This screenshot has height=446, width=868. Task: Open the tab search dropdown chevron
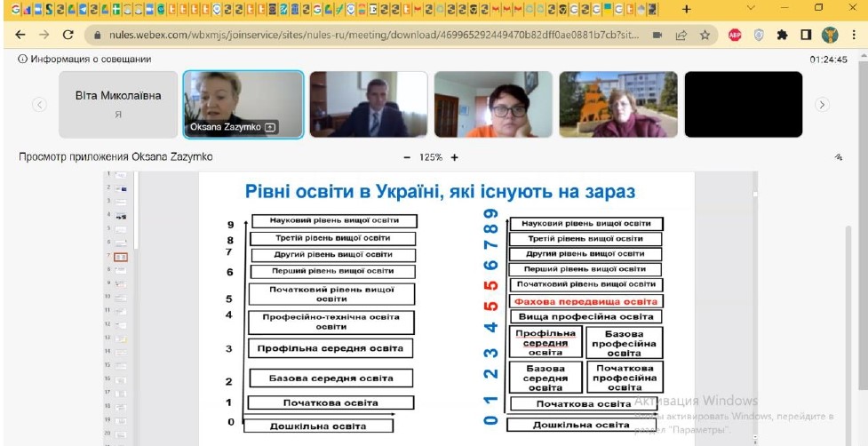coord(752,8)
